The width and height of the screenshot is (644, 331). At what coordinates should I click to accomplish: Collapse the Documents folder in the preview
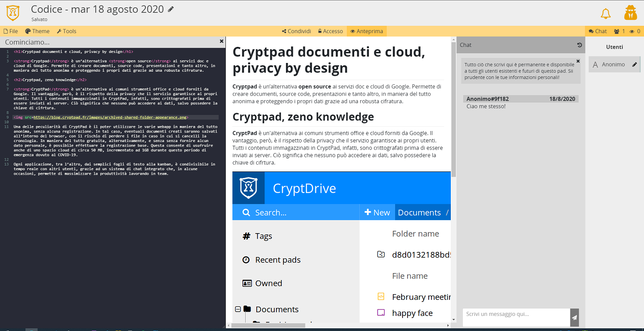pos(237,309)
